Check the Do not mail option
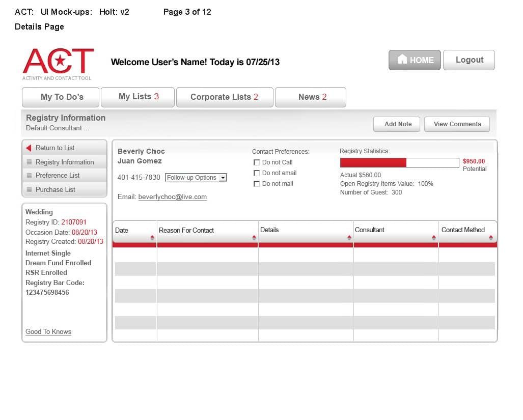This screenshot has height=420, width=523. pos(257,184)
